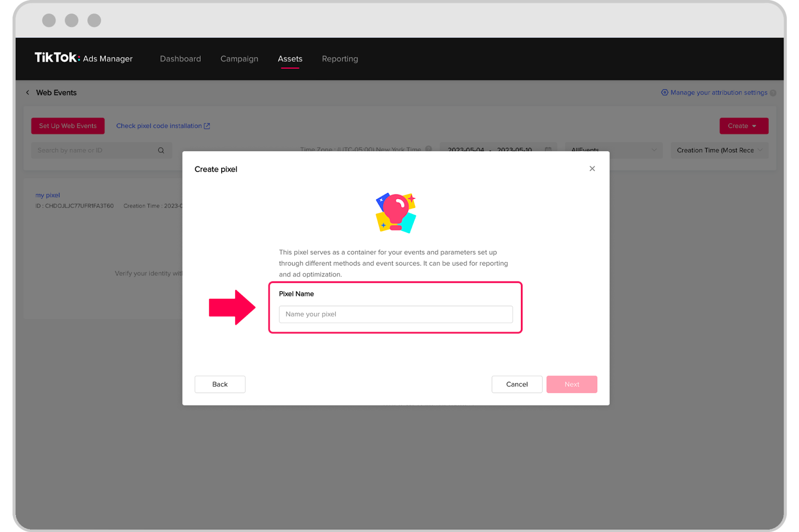Select the Assets tab

point(290,59)
